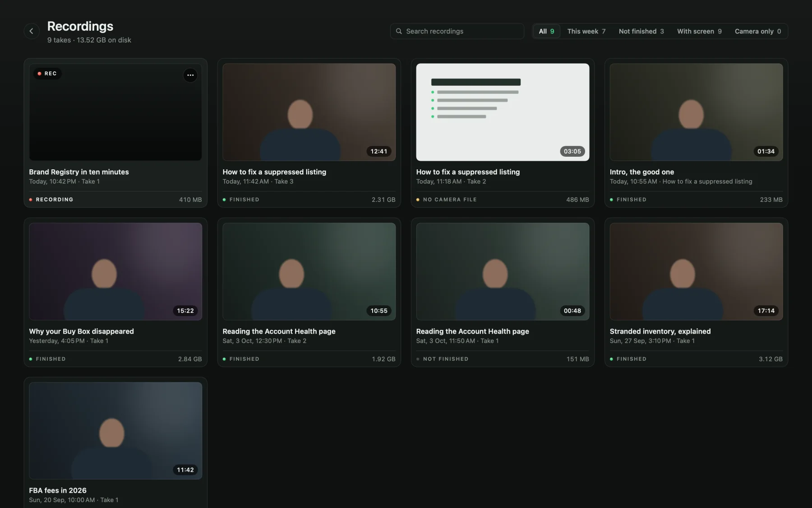This screenshot has height=508, width=812.
Task: Show Not finished recordings
Action: 641,31
